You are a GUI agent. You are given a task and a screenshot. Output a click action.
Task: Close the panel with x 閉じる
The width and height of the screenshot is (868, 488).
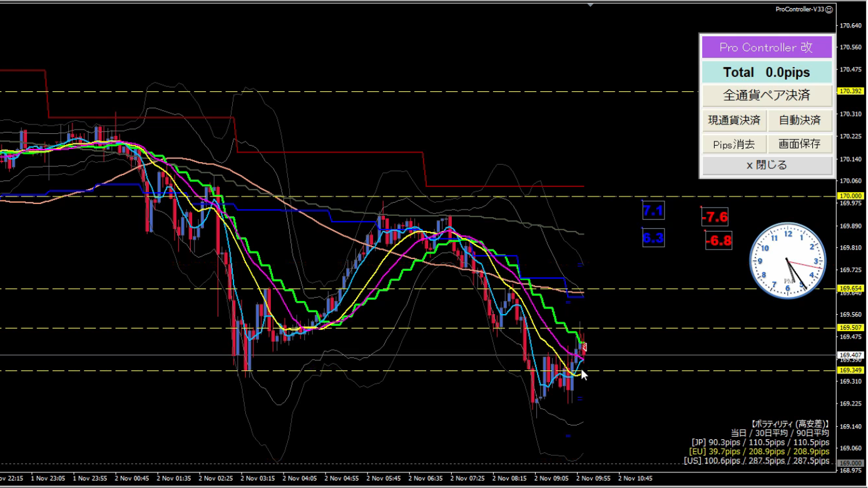point(767,165)
